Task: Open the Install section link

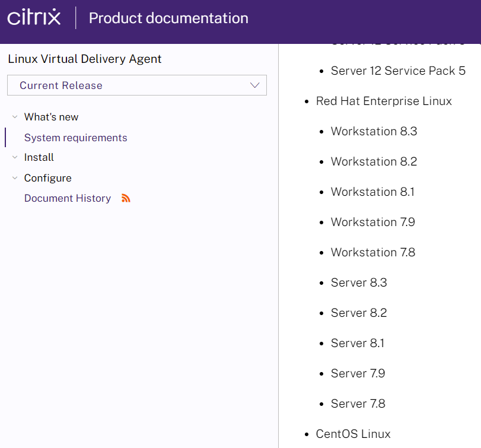Action: [x=39, y=157]
